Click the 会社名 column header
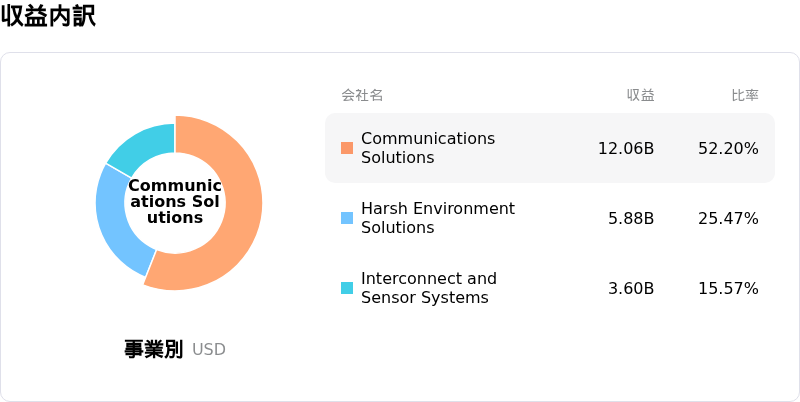Image resolution: width=800 pixels, height=402 pixels. pyautogui.click(x=362, y=95)
